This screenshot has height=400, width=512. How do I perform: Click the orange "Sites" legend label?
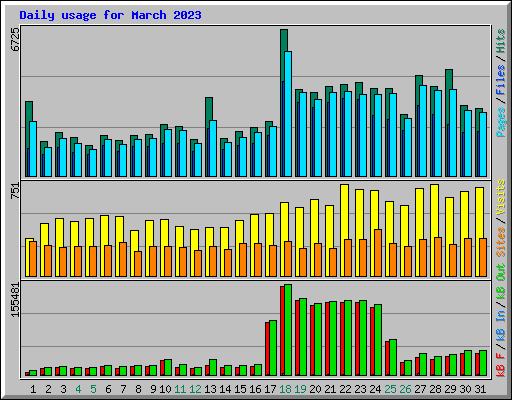click(501, 242)
